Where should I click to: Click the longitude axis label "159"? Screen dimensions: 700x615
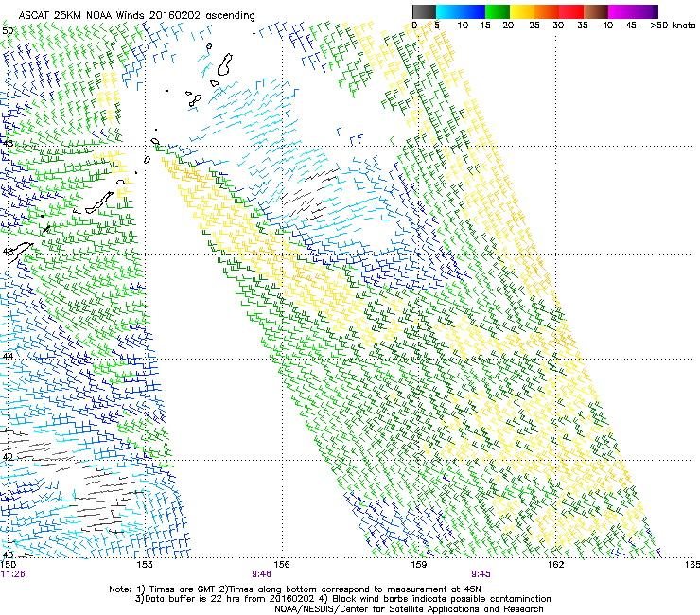(418, 565)
